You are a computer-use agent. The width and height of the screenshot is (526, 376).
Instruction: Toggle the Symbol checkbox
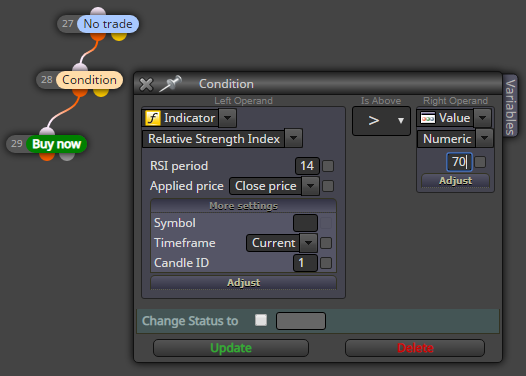326,223
